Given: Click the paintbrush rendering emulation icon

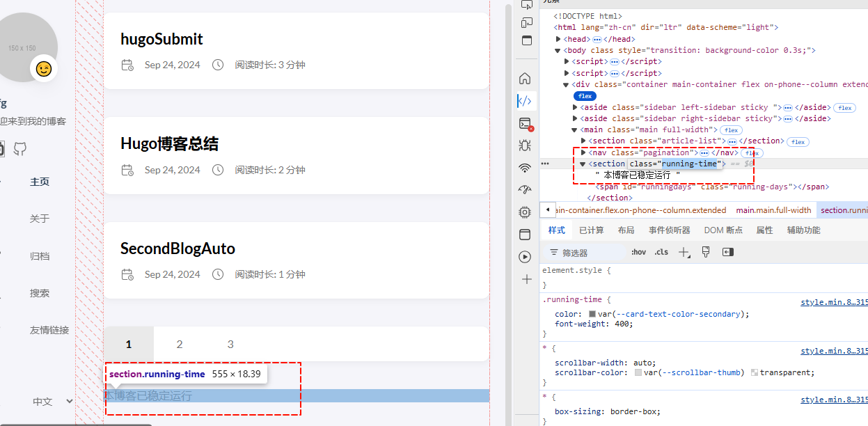Looking at the screenshot, I should tap(706, 252).
